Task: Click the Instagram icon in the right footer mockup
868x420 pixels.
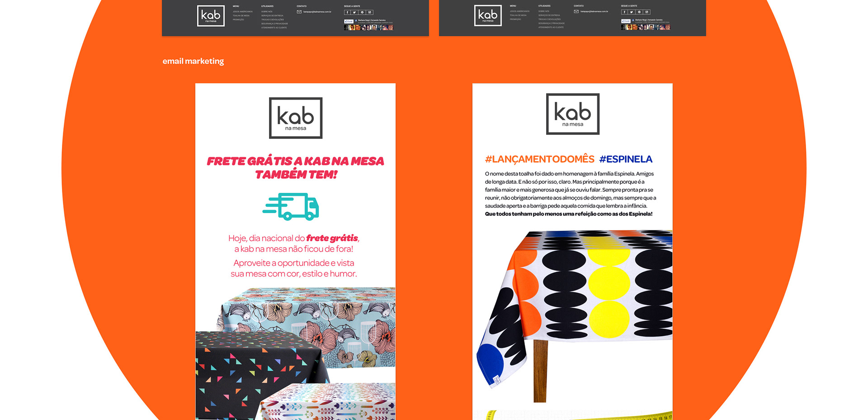Action: pyautogui.click(x=647, y=12)
